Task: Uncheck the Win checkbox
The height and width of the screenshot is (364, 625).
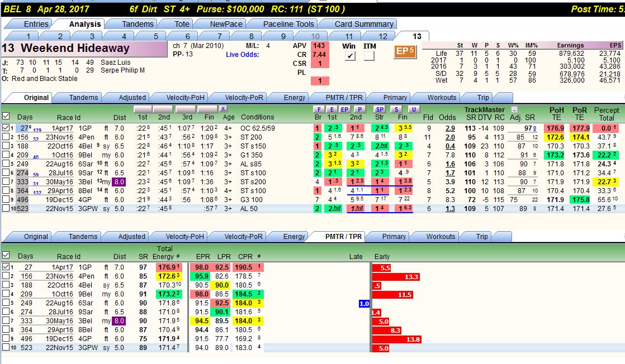Action: pyautogui.click(x=350, y=56)
